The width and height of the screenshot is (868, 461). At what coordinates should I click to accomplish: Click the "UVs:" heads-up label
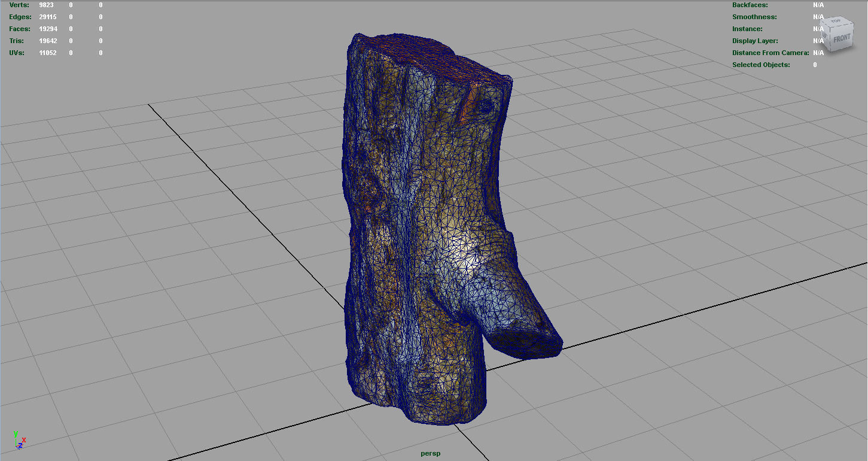click(x=17, y=53)
